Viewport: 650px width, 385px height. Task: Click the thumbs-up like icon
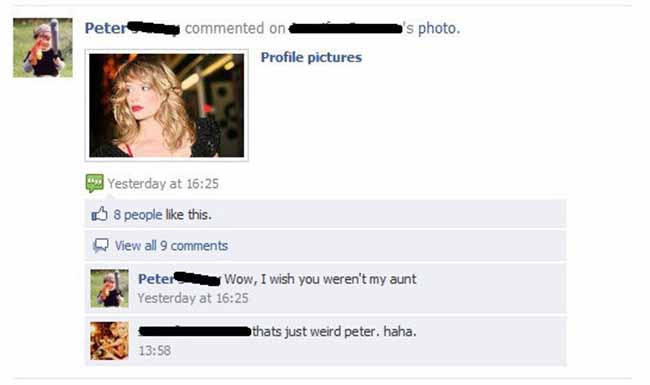coord(99,214)
